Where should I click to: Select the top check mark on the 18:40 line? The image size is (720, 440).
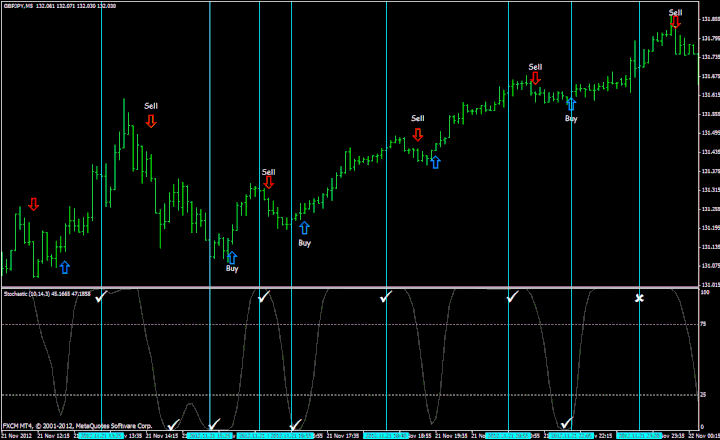(386, 297)
